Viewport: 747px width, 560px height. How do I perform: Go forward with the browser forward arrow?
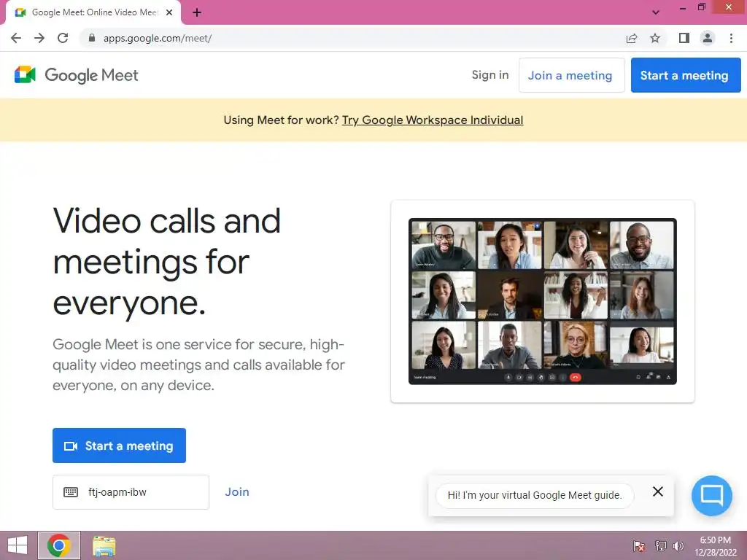(39, 38)
